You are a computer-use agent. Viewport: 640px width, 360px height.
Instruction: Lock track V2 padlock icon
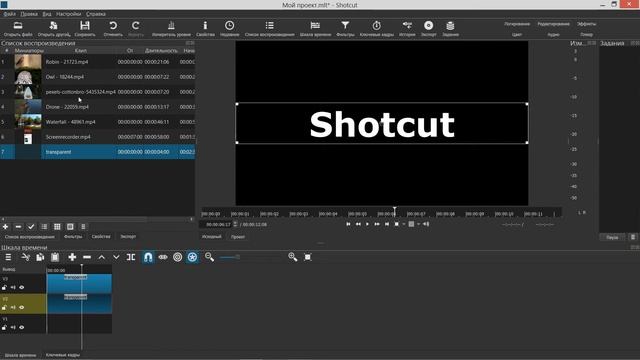click(x=4, y=307)
